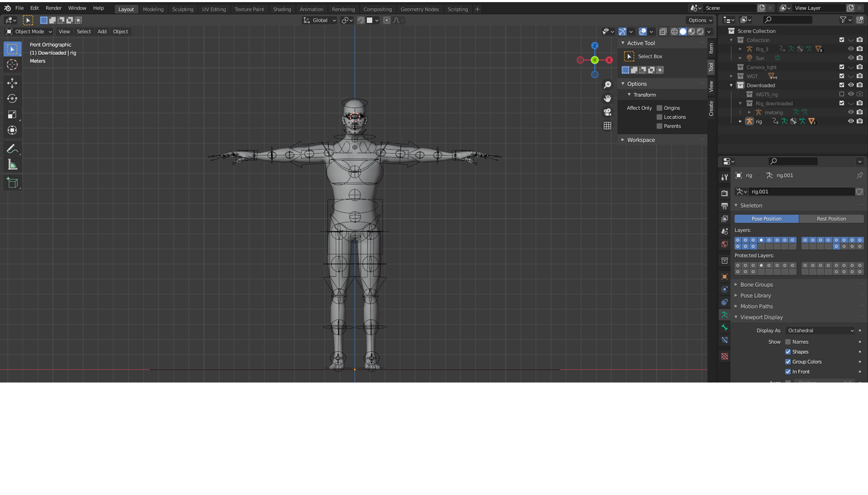This screenshot has width=868, height=495.
Task: Click the rig.001 armature name field
Action: tap(802, 192)
